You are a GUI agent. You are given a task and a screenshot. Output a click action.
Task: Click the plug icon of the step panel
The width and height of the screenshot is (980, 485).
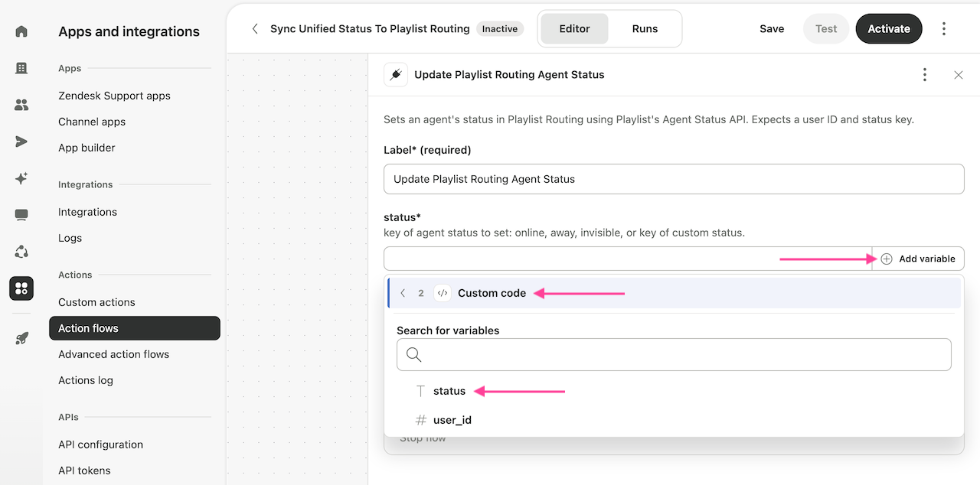coord(396,75)
